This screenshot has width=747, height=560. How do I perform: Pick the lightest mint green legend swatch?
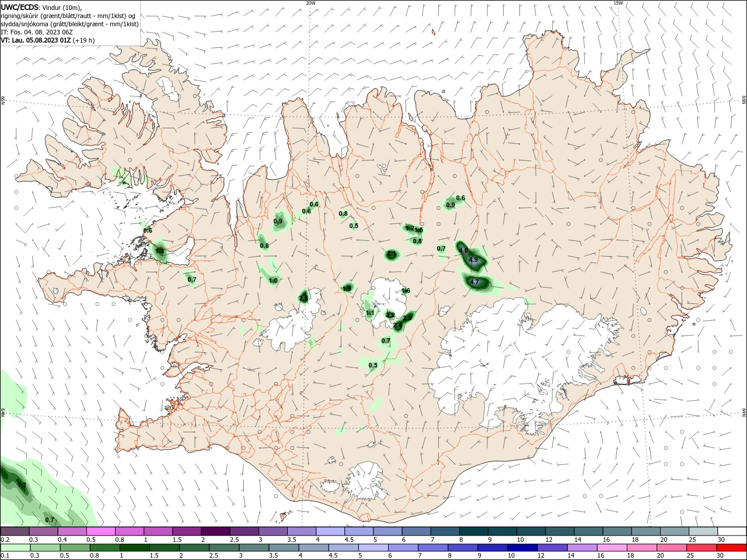click(15, 548)
